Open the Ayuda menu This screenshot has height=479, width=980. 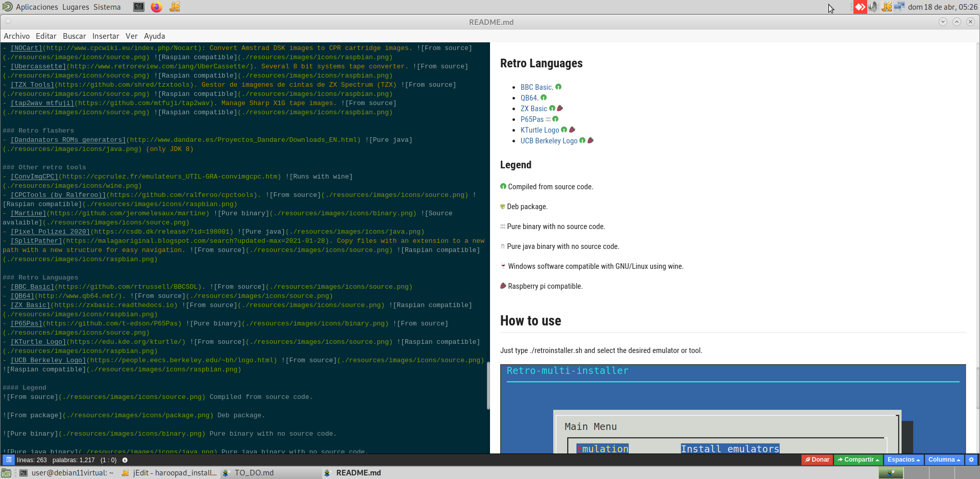pos(155,36)
